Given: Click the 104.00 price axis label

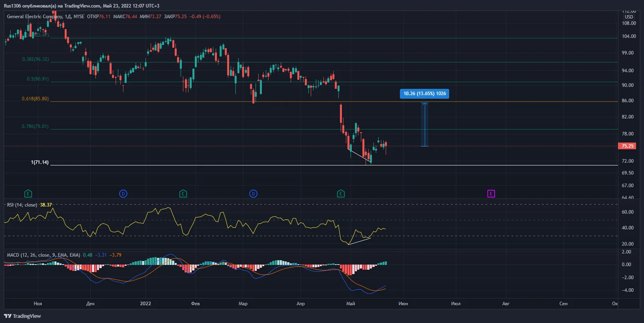Looking at the screenshot, I should pos(629,36).
